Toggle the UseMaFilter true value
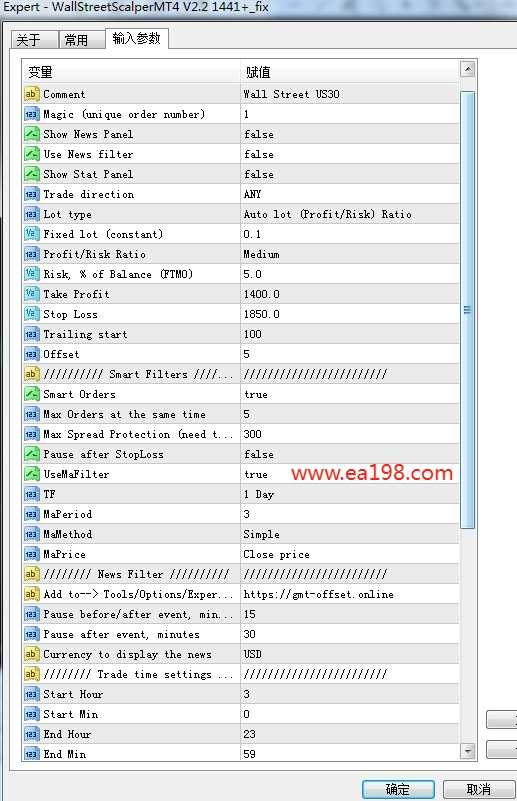Image resolution: width=517 pixels, height=801 pixels. 349,474
